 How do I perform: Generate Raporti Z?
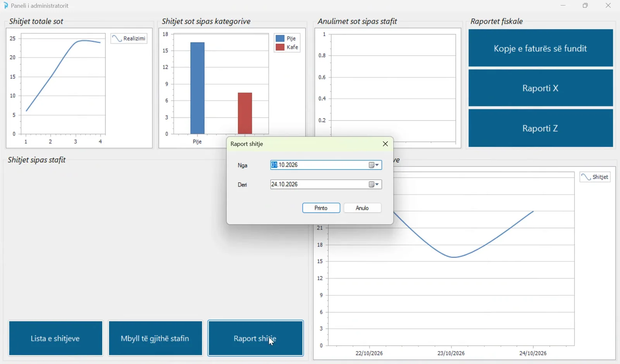541,128
